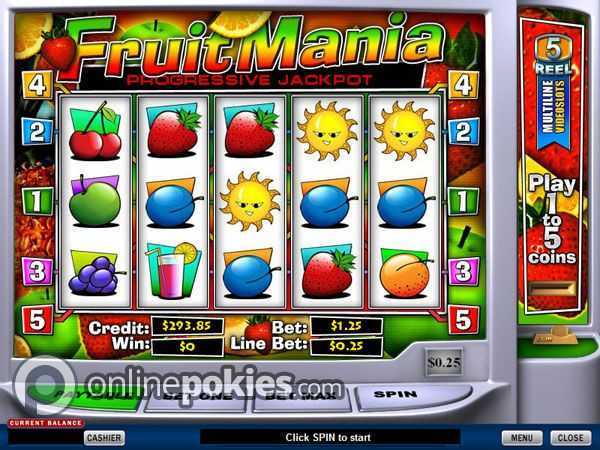Click the left payline 3 marker
Viewport: 600px width, 450px height.
click(37, 271)
